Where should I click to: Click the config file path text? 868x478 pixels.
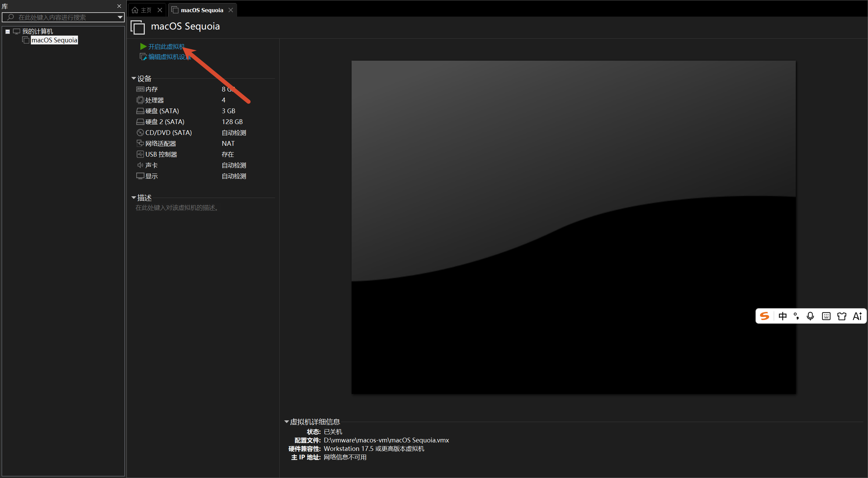coord(386,440)
